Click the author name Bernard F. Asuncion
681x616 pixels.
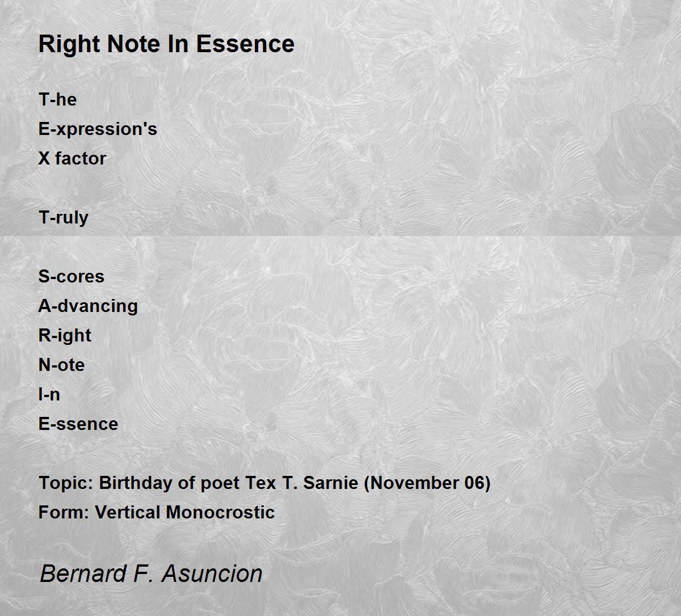[x=151, y=573]
